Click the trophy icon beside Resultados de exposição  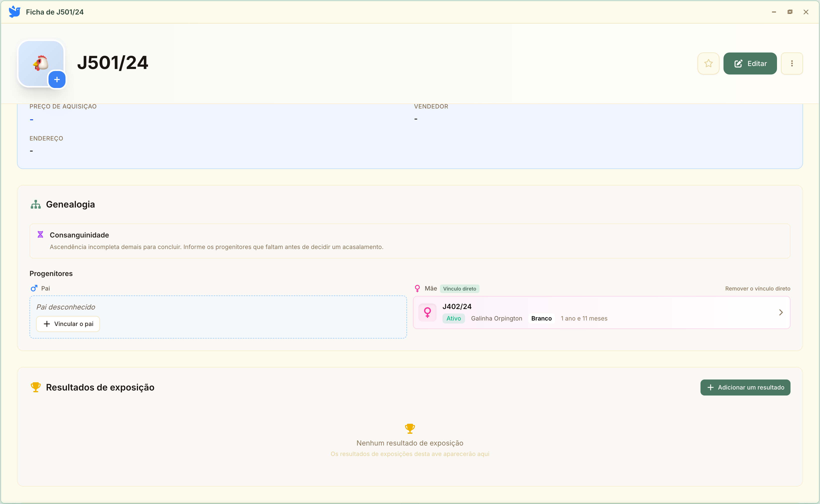click(x=36, y=387)
